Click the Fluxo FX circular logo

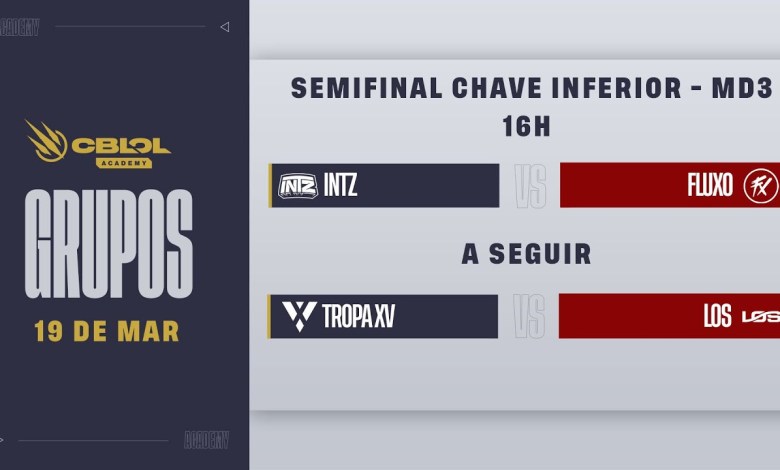point(759,185)
